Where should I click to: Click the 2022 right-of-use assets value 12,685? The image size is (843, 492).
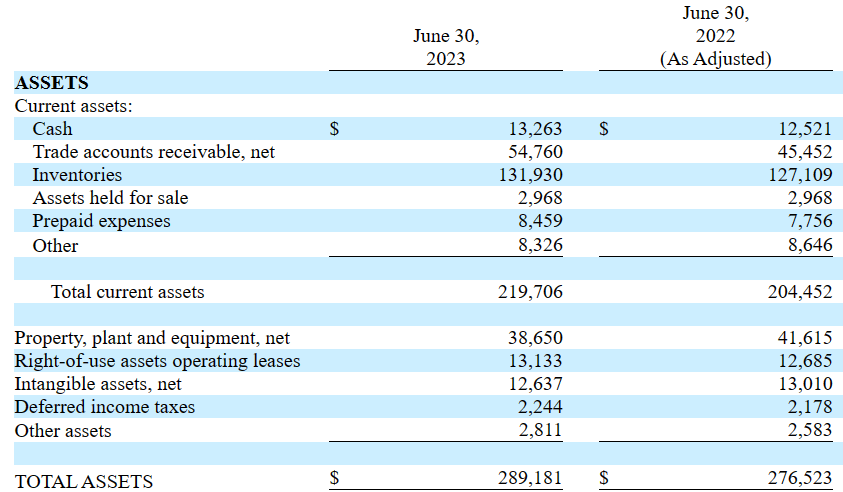tap(805, 361)
